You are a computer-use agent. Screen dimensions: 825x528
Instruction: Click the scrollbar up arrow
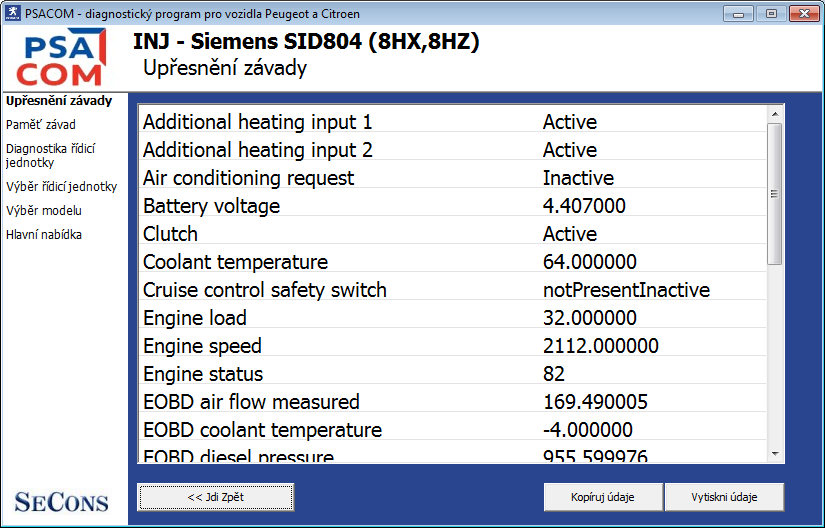pos(773,112)
